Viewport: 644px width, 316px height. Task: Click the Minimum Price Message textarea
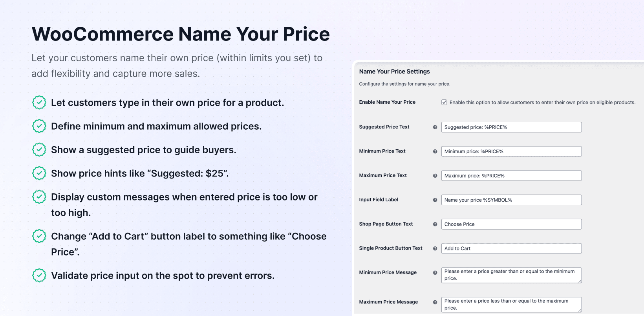pyautogui.click(x=511, y=275)
